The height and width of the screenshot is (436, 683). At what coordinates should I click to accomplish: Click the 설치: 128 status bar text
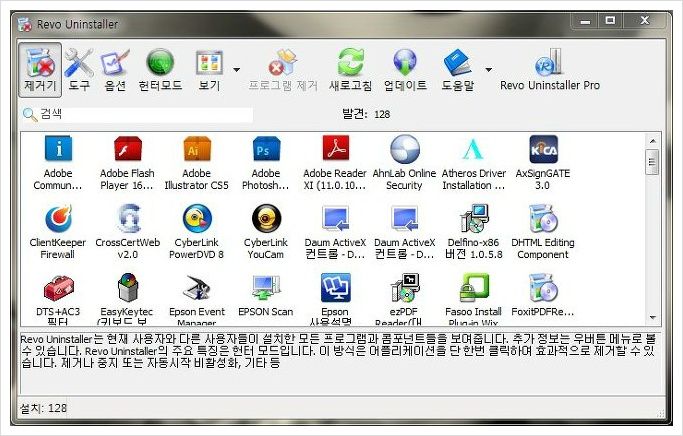tap(43, 408)
